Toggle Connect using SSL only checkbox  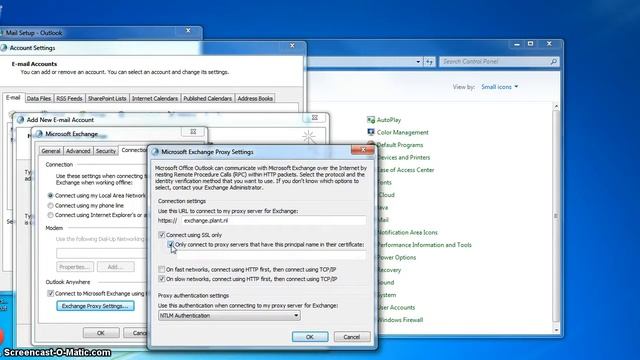click(x=162, y=235)
